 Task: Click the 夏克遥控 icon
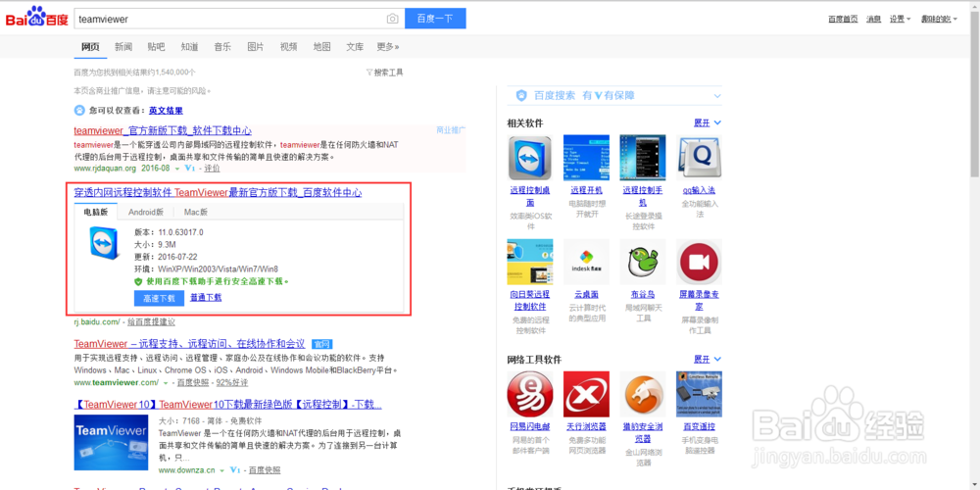699,394
